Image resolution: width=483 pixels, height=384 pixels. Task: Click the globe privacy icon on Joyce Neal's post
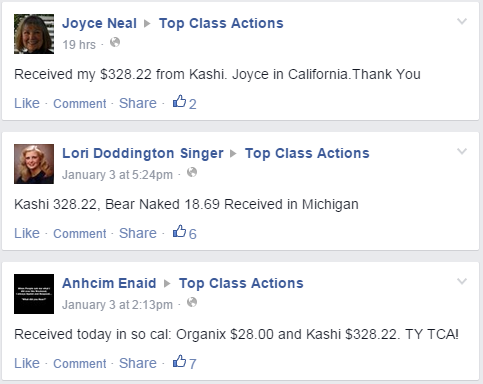tap(115, 43)
